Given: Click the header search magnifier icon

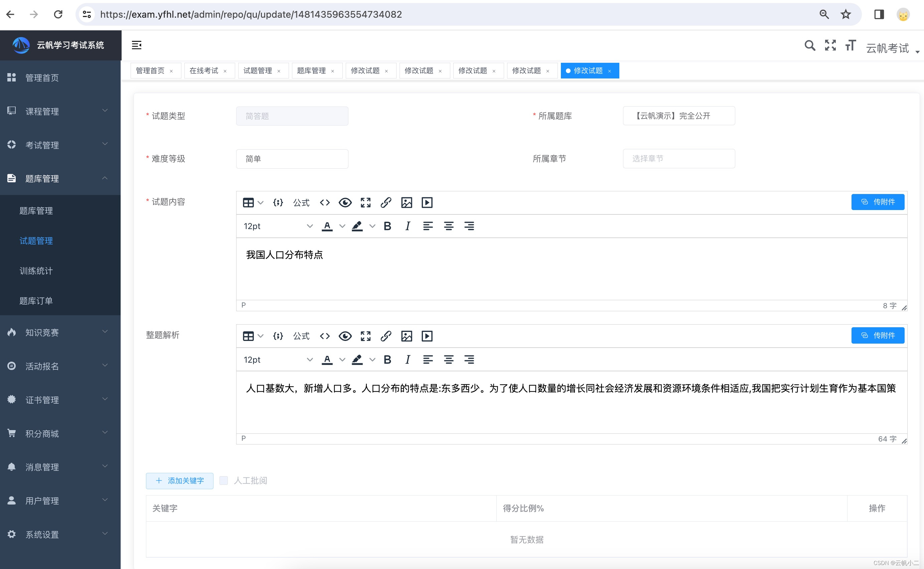Looking at the screenshot, I should pyautogui.click(x=810, y=45).
